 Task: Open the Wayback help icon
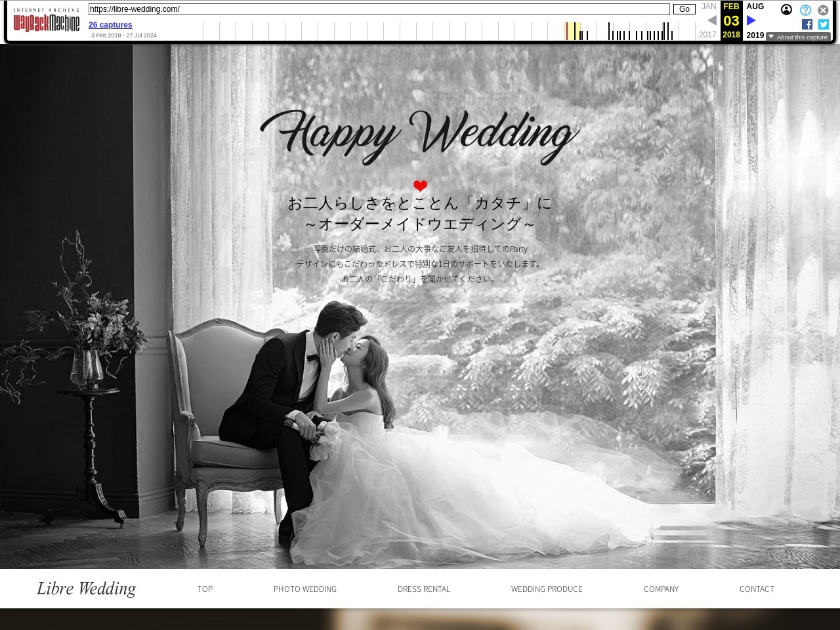[805, 10]
